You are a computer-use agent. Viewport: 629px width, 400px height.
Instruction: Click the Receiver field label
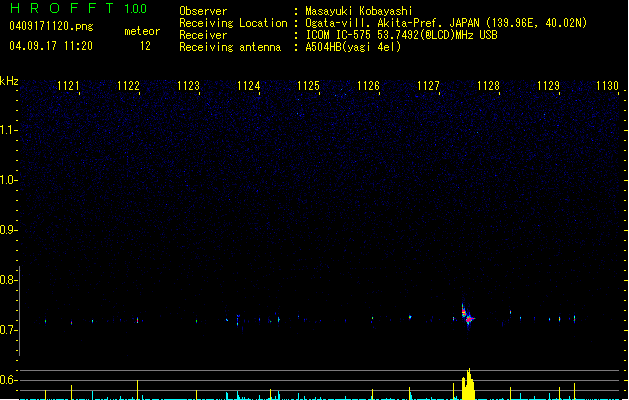[x=203, y=35]
